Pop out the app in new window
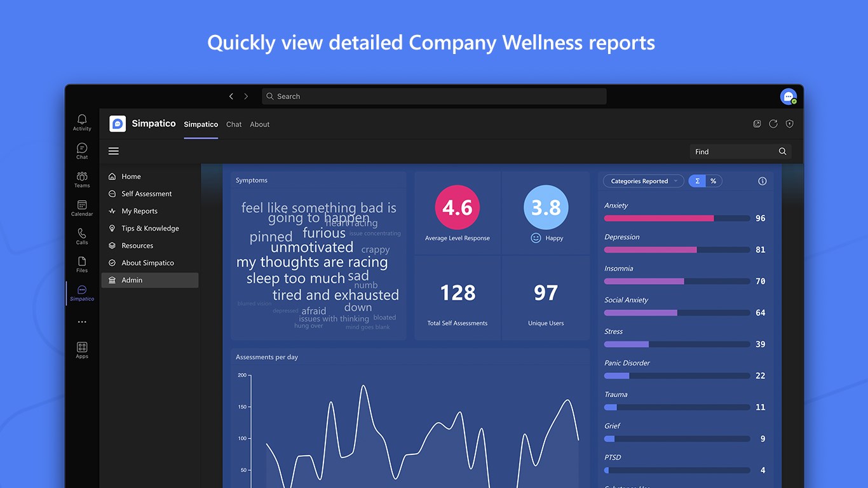Screen dimensions: 868x488 (x=757, y=124)
